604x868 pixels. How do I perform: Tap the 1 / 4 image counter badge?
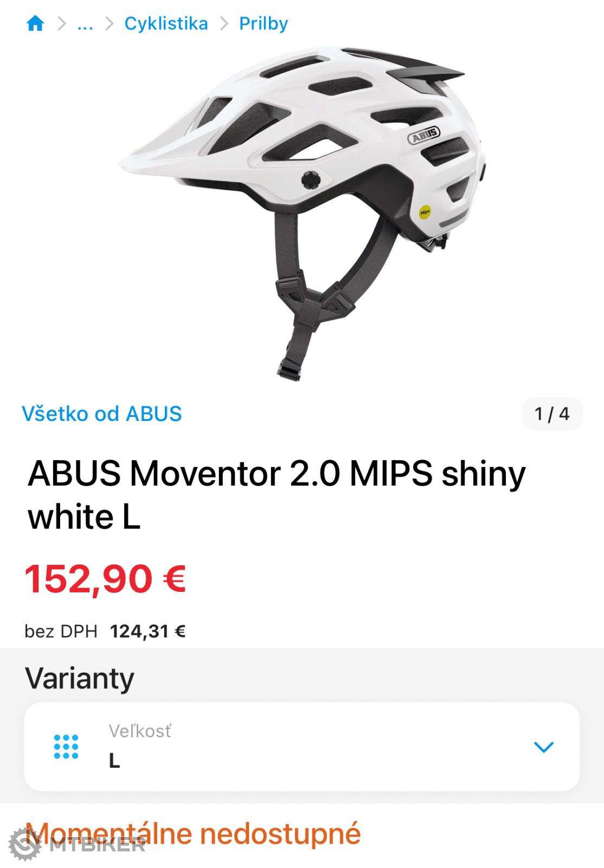[x=552, y=414]
